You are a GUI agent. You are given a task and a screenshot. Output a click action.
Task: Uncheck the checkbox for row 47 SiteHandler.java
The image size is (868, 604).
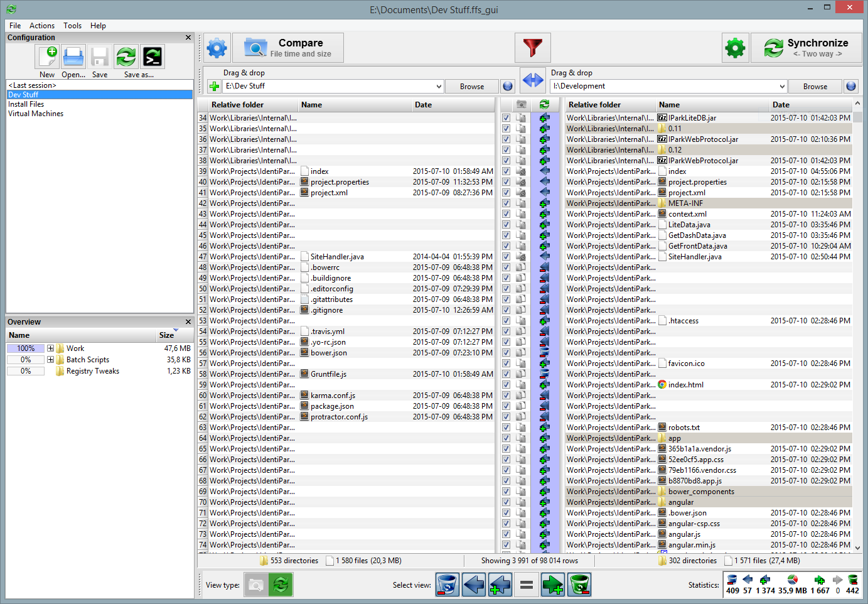point(506,256)
